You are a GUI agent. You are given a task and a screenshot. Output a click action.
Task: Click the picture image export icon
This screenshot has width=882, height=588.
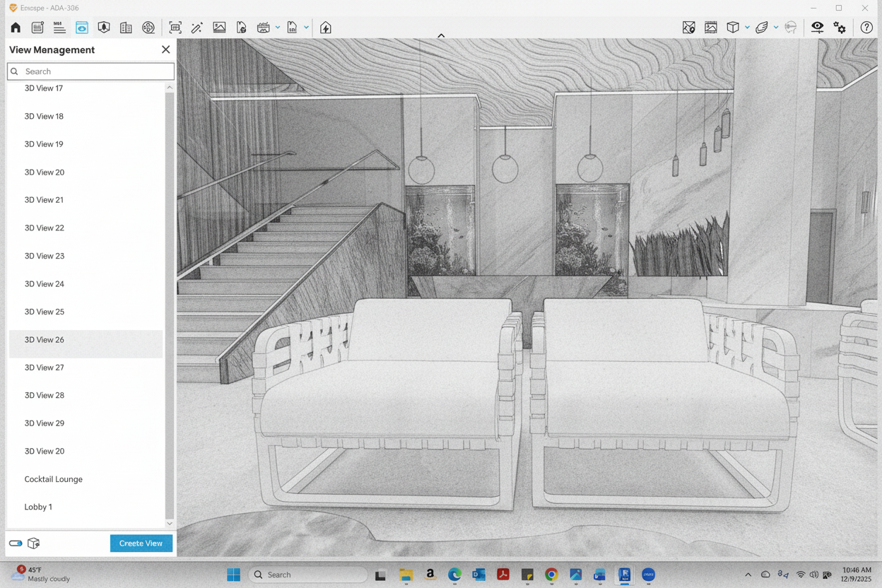coord(219,28)
